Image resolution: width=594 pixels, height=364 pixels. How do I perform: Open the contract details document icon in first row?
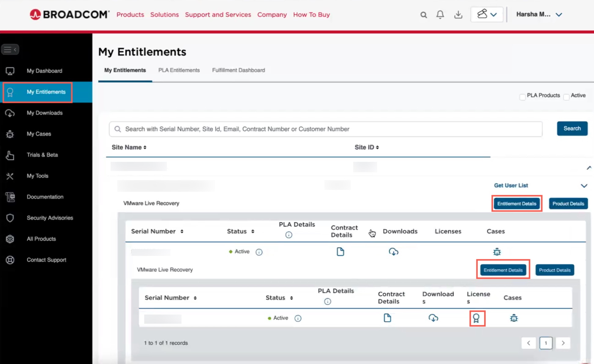tap(340, 252)
